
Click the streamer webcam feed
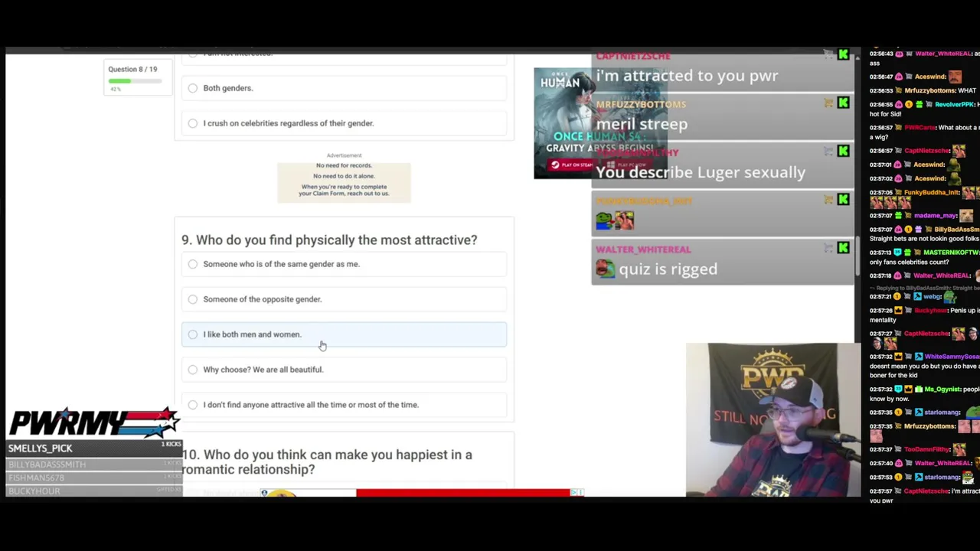point(773,420)
